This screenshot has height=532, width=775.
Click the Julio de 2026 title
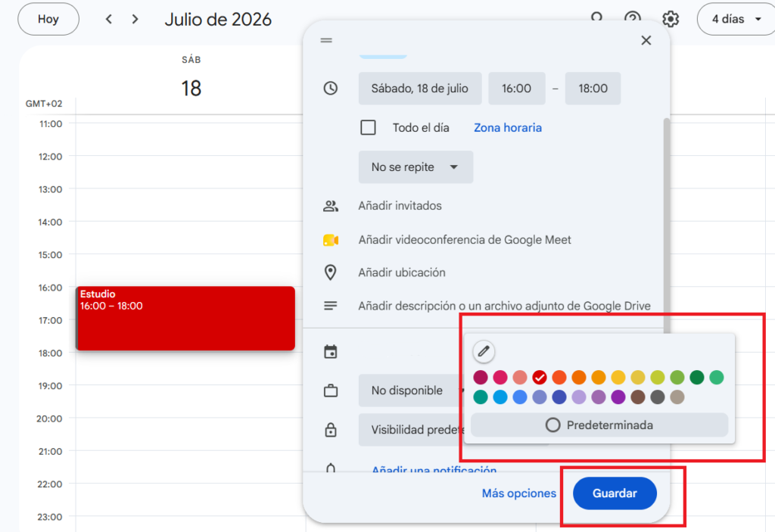[218, 19]
